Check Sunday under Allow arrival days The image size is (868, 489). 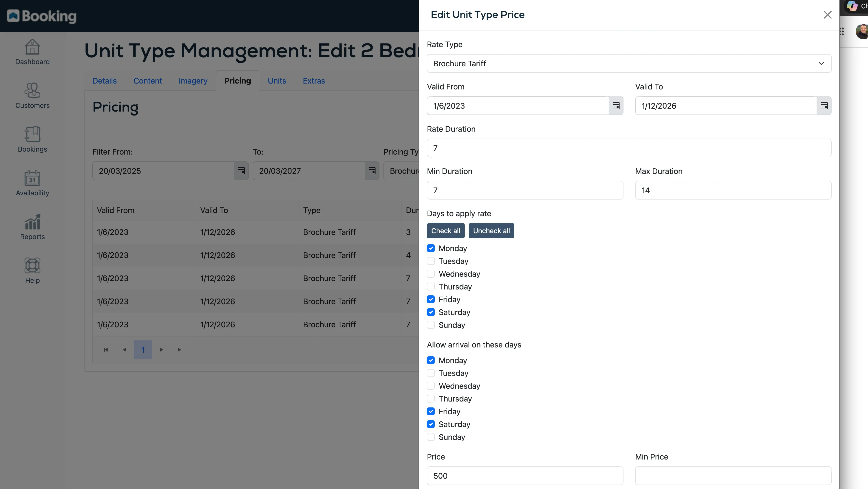pos(431,437)
